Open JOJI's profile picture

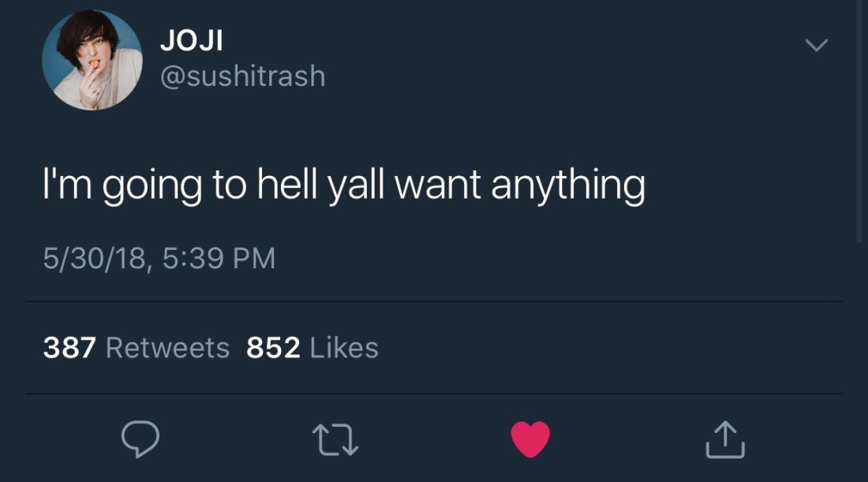point(92,59)
